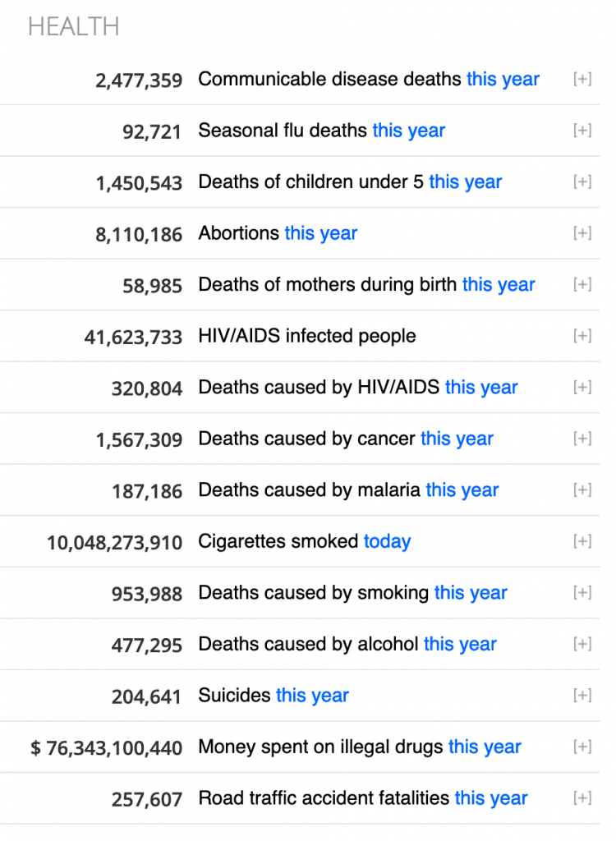Expand the HIV/AIDS infected people row
This screenshot has height=841, width=616.
coord(582,335)
